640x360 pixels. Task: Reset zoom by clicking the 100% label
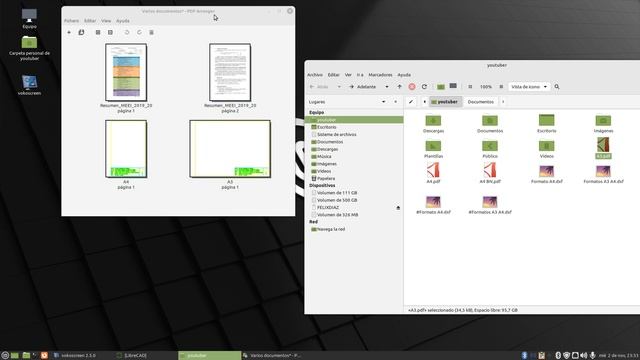(x=486, y=87)
